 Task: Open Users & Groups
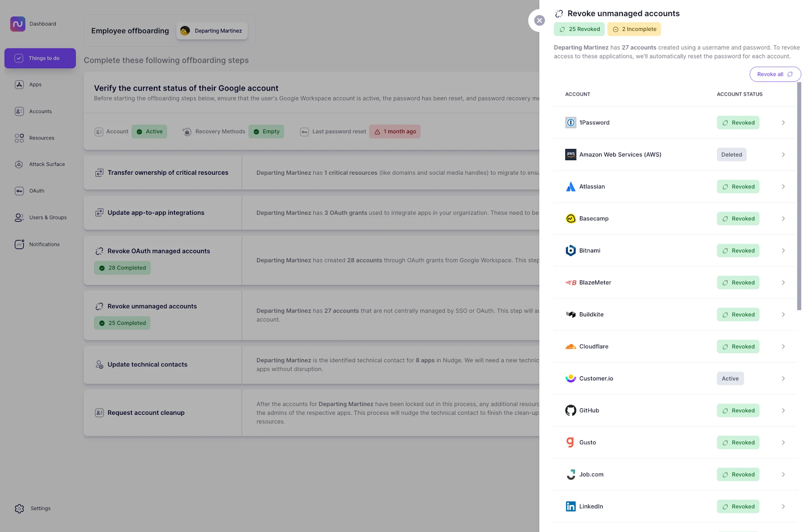tap(48, 217)
